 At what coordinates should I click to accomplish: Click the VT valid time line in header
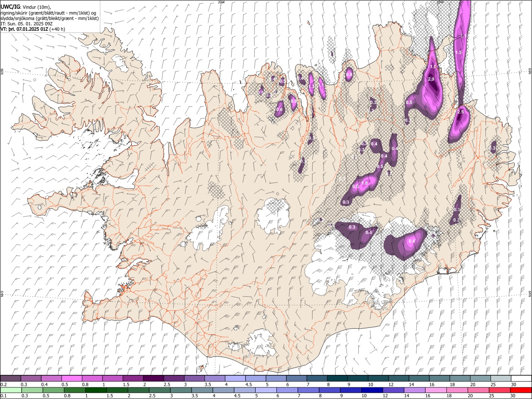tap(32, 29)
